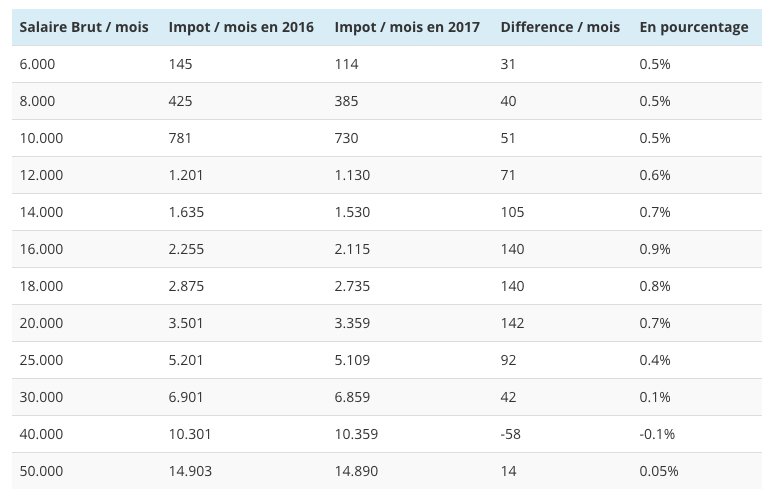Click the 'Difference / mois' column header
Image resolution: width=775 pixels, height=489 pixels.
point(560,27)
